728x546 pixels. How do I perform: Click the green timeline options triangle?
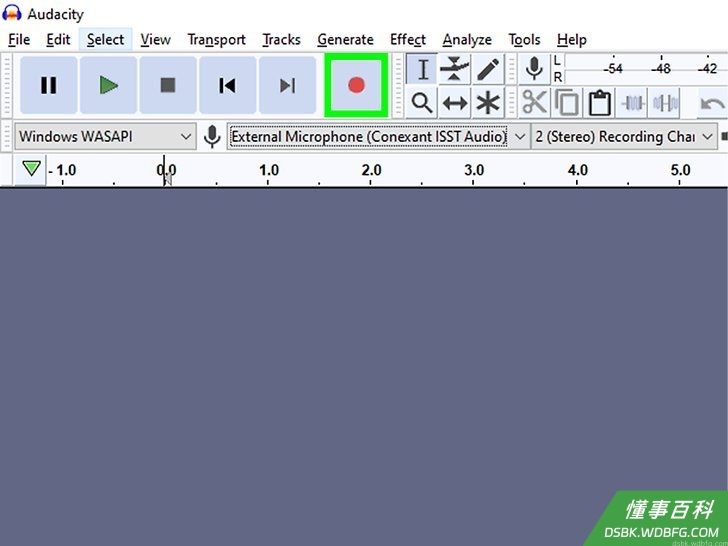pos(31,168)
